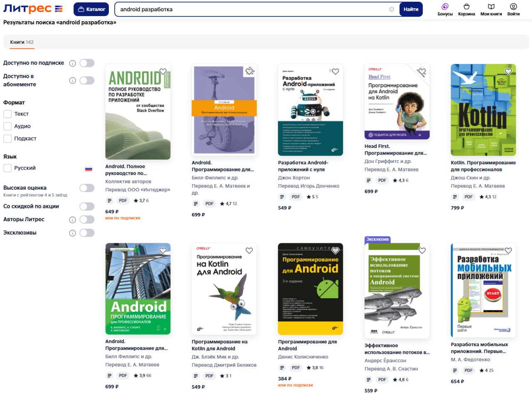Open the Head First Kotlin book cover
The image size is (532, 403).
397,101
